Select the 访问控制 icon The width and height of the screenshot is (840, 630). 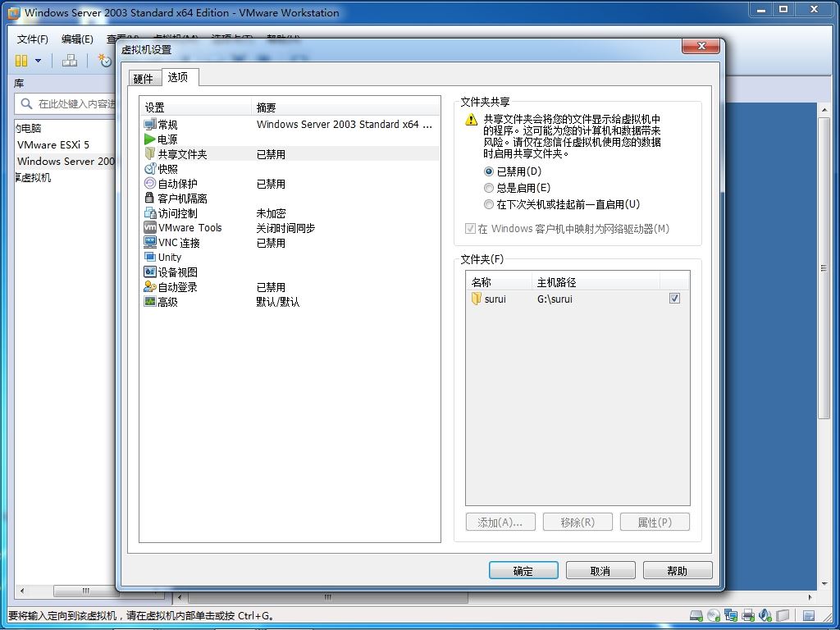tap(150, 212)
